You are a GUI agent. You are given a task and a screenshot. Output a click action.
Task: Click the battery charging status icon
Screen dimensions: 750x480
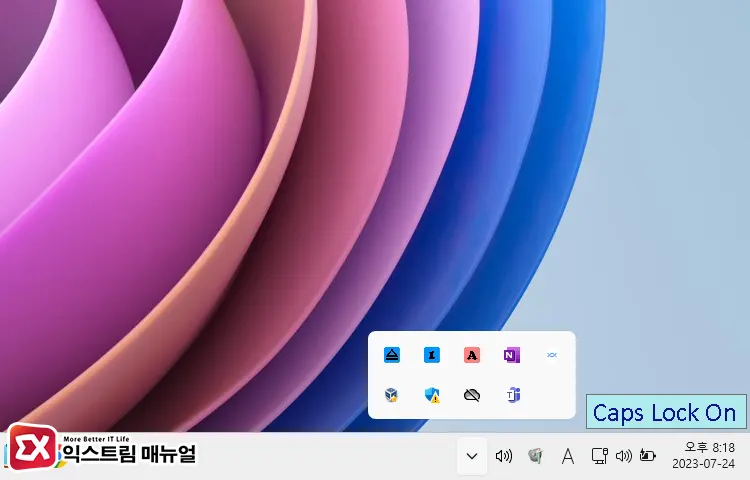[647, 456]
